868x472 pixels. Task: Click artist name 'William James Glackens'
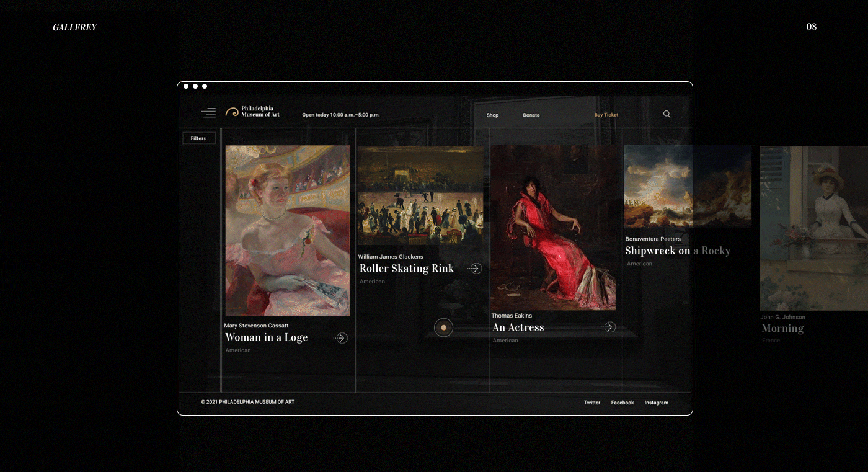391,257
